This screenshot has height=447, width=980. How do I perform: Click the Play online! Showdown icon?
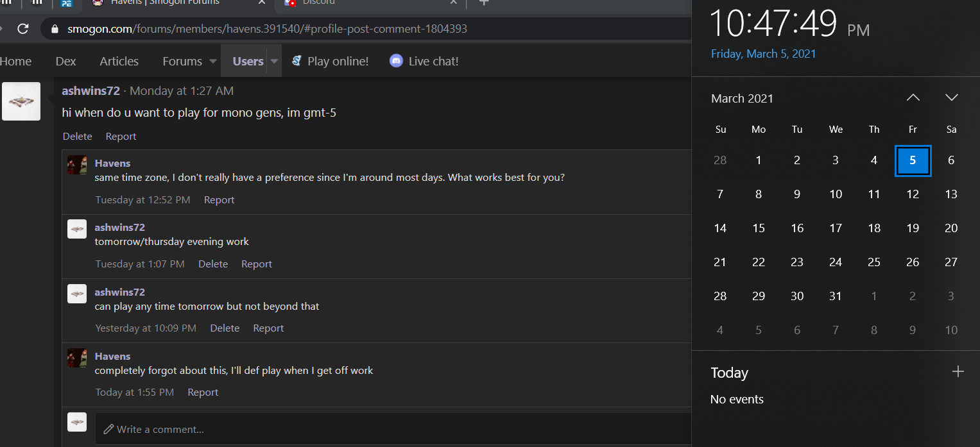coord(297,61)
